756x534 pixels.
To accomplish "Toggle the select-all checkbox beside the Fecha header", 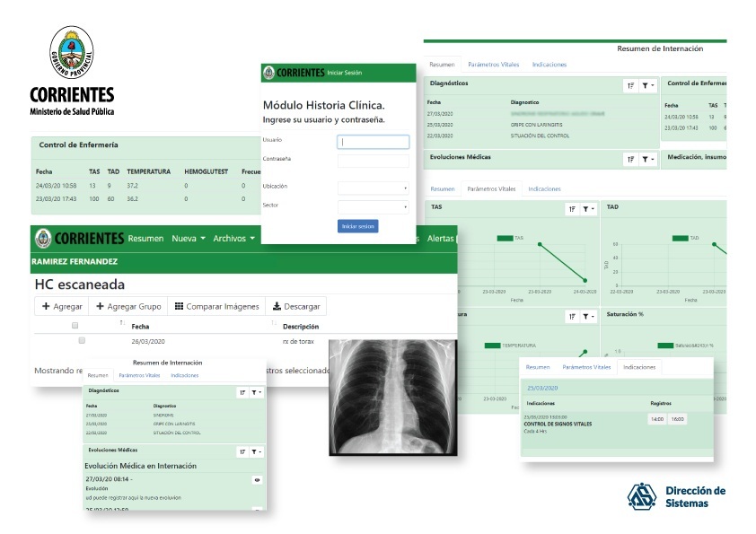I will click(x=75, y=326).
